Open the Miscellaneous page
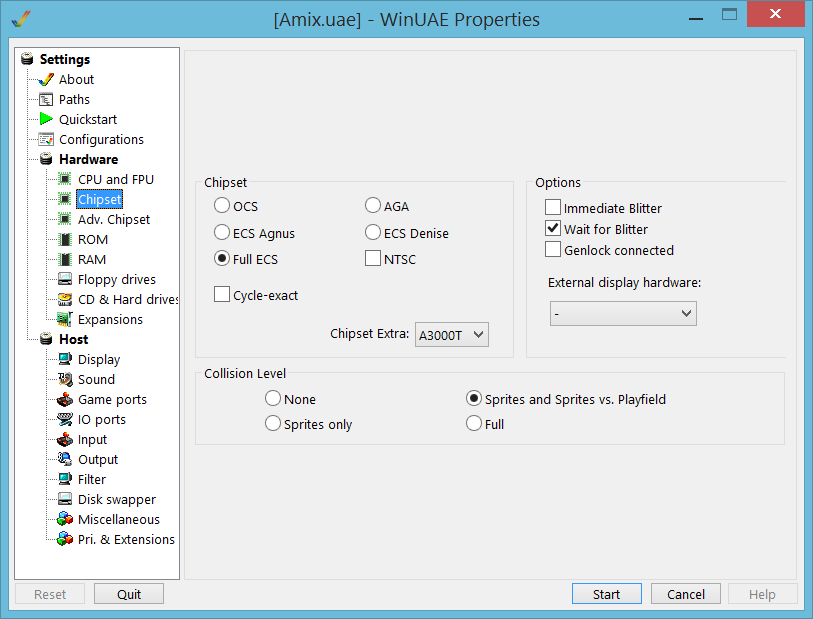The width and height of the screenshot is (813, 619). point(119,519)
